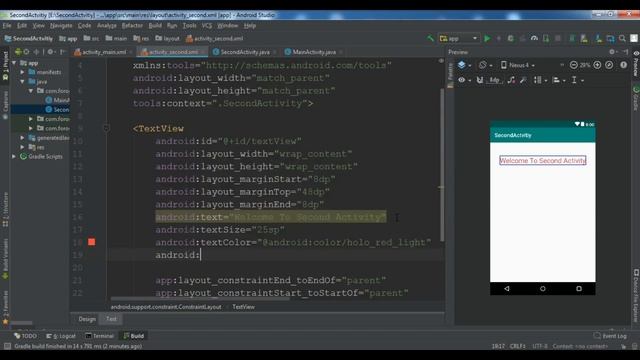Zoom out the preview with minus icon
This screenshot has height=360, width=640.
tap(573, 65)
